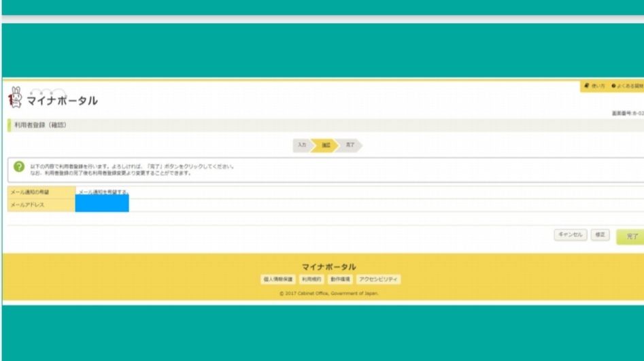Click the Cabinet Office copyright text
Image resolution: width=644 pixels, height=361 pixels.
(328, 294)
